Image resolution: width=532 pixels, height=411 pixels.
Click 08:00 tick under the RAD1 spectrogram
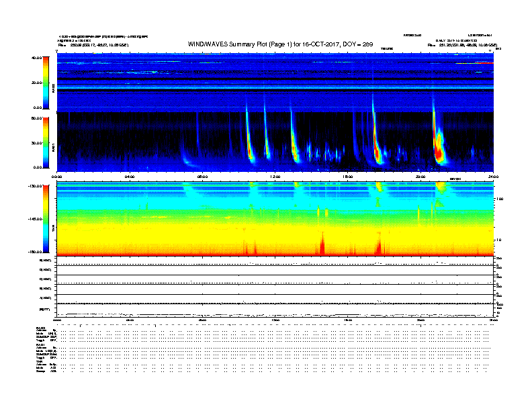click(x=202, y=177)
